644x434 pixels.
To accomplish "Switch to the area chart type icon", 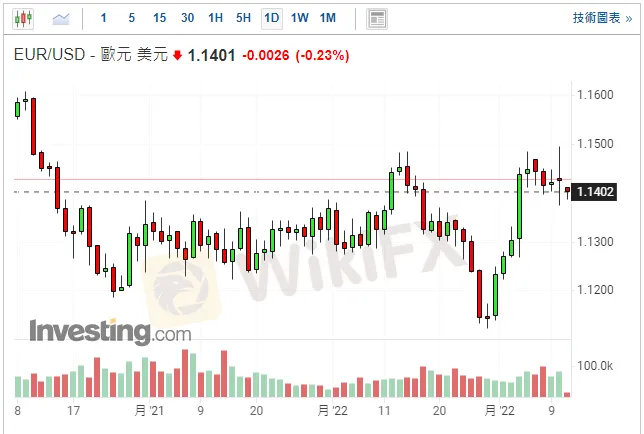I will [62, 18].
